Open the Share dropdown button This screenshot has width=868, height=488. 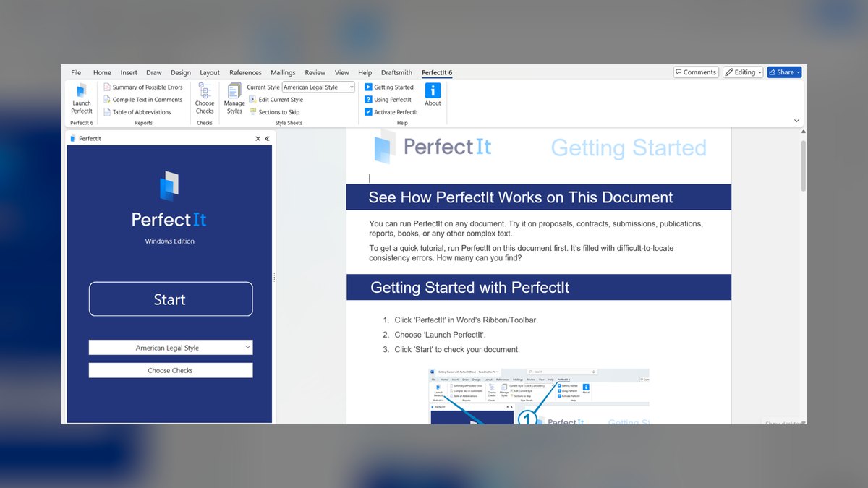[x=784, y=72]
